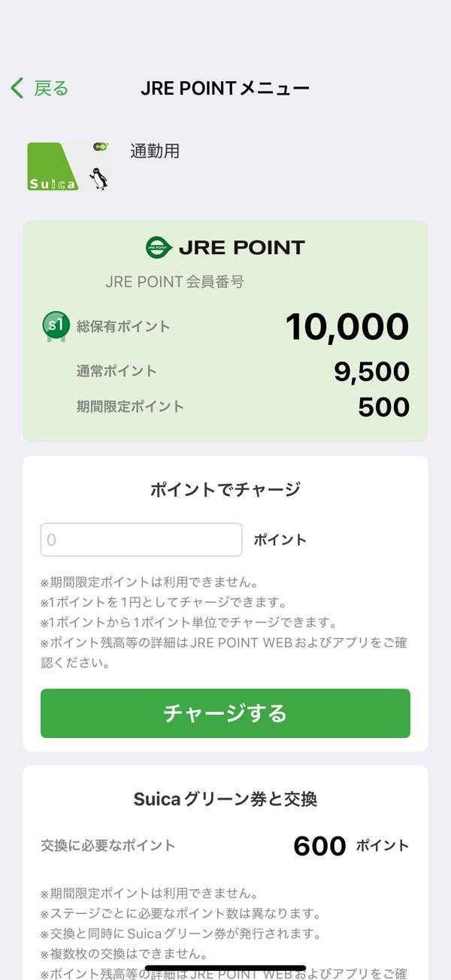Viewport: 451px width, 980px height.
Task: Tap the ポイントでチャージ section heading
Action: click(225, 490)
